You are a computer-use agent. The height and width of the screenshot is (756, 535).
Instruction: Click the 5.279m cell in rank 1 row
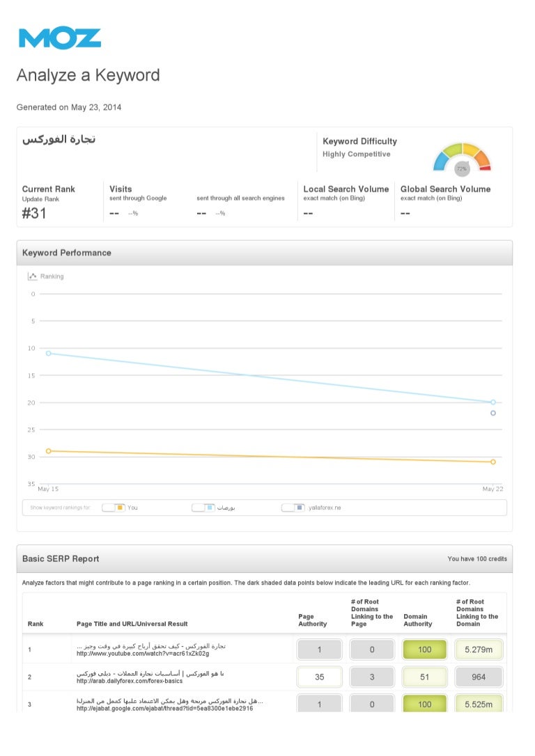coord(479,649)
